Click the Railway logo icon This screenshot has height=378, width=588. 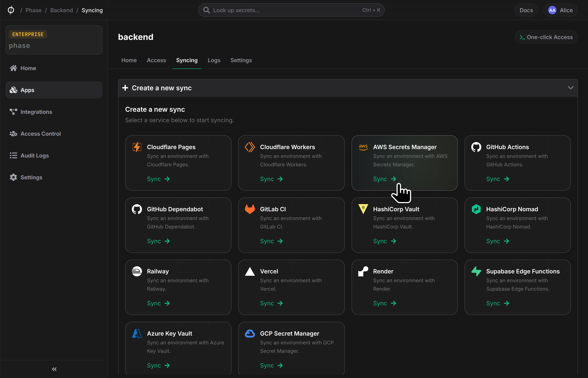click(137, 271)
